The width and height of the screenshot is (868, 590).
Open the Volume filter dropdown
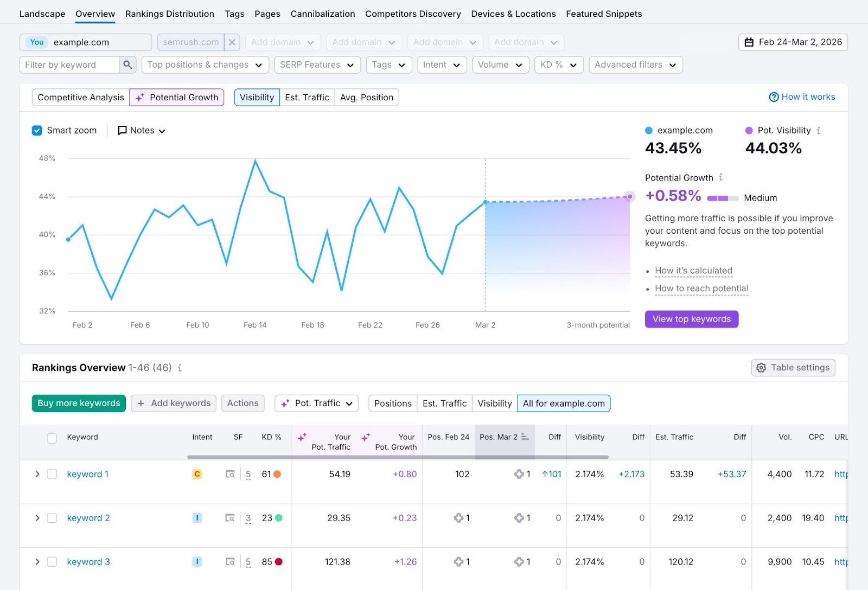[500, 65]
